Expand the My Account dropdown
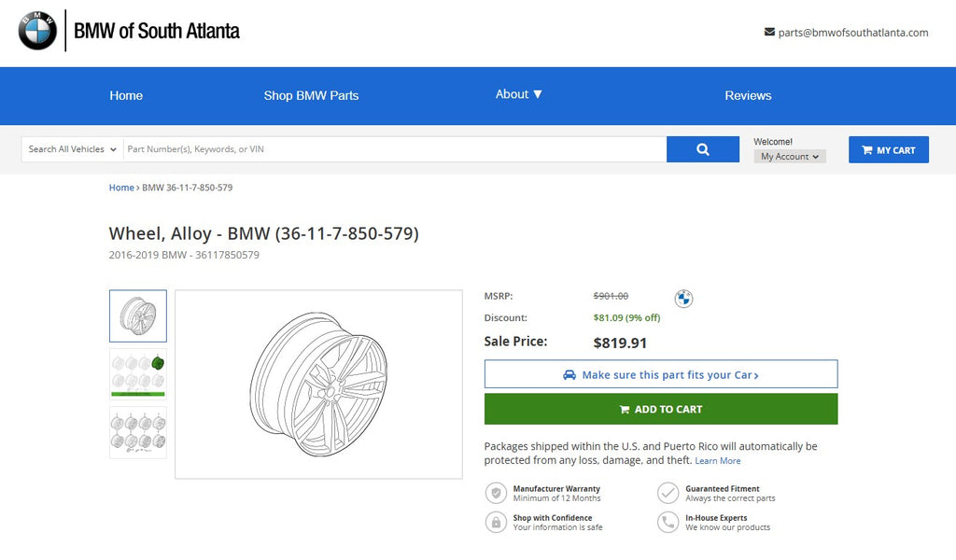This screenshot has height=560, width=956. point(790,157)
